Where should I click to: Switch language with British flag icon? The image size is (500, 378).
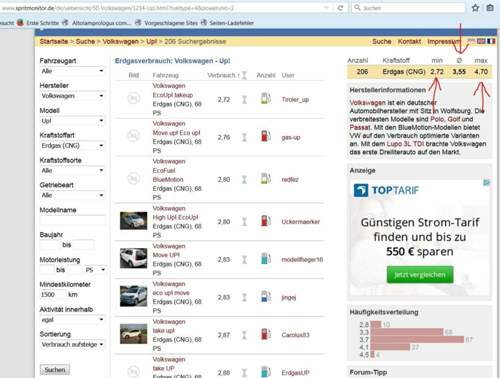point(481,41)
